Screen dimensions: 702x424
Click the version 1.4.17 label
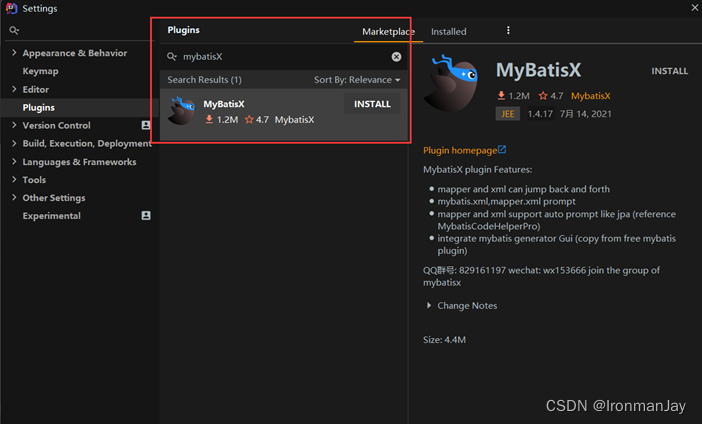click(540, 114)
